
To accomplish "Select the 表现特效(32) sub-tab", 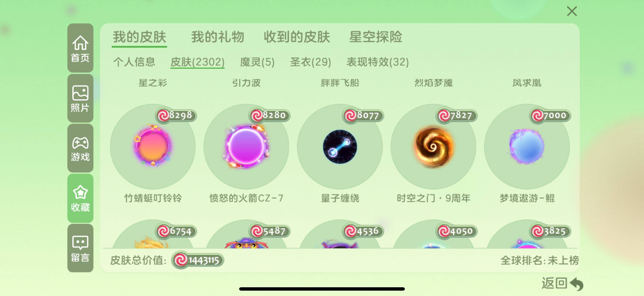I will [x=377, y=62].
